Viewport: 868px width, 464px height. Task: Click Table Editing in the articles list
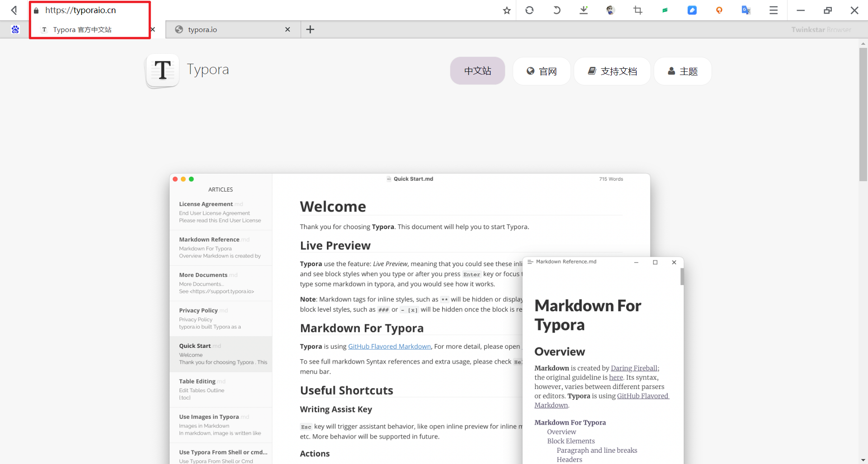tap(221, 389)
